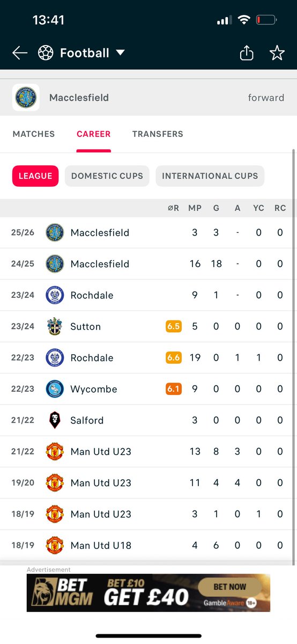Tap the 6.6 rating badge for Rochdale
This screenshot has height=644, width=297.
click(173, 358)
